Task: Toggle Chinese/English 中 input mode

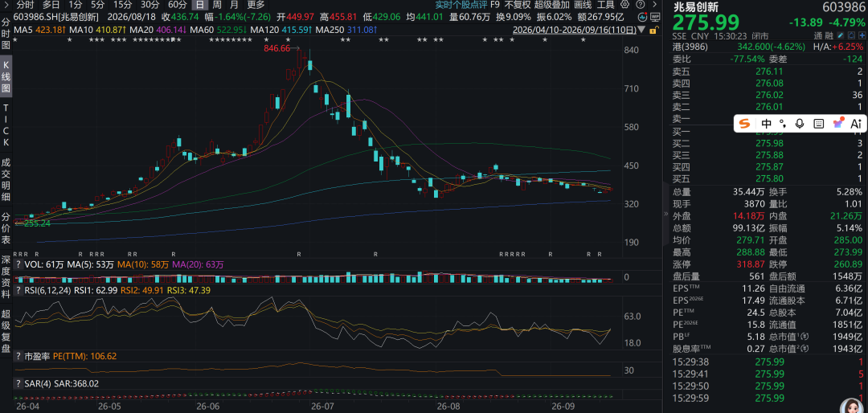Action: (x=766, y=124)
